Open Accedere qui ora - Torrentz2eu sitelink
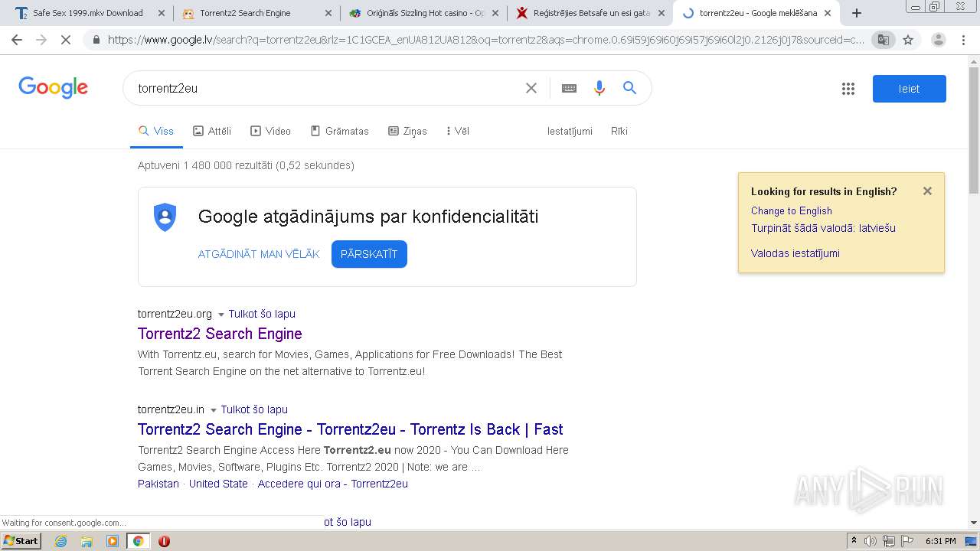This screenshot has height=551, width=980. click(333, 484)
